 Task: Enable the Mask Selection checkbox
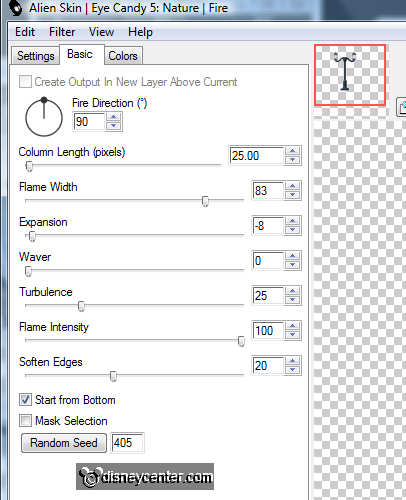point(25,420)
